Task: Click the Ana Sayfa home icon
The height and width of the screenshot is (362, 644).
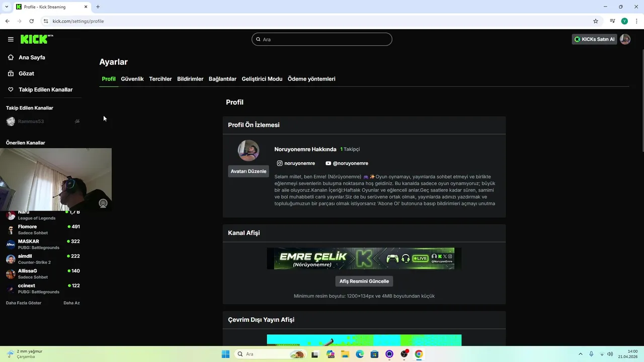Action: pyautogui.click(x=11, y=57)
